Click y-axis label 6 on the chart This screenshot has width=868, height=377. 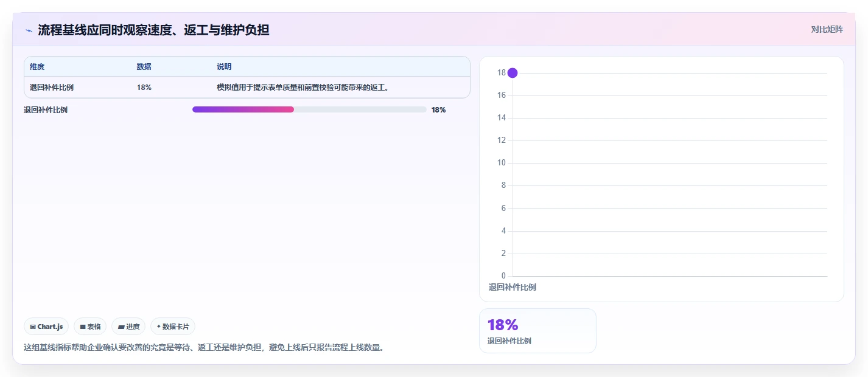click(x=503, y=208)
